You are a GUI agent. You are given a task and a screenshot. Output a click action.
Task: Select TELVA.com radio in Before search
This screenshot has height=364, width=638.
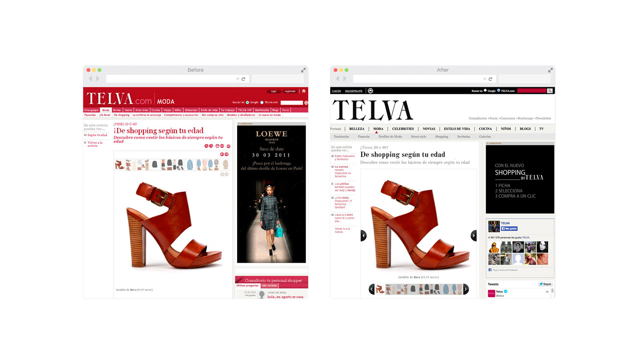[x=262, y=103]
